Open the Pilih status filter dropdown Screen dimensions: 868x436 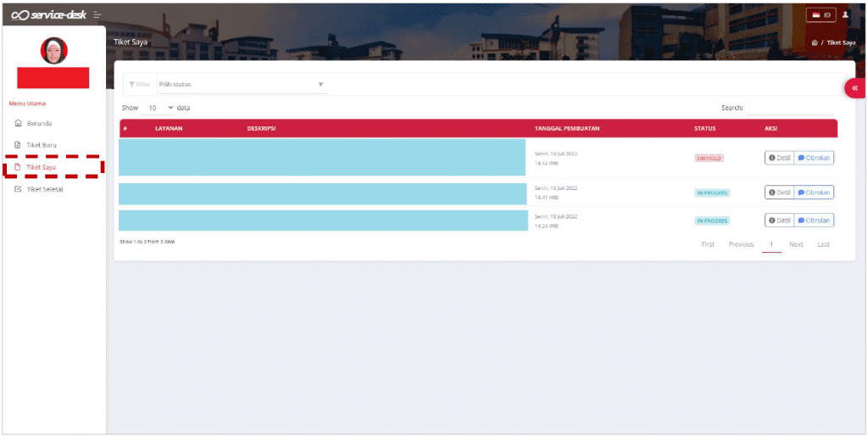pyautogui.click(x=241, y=84)
